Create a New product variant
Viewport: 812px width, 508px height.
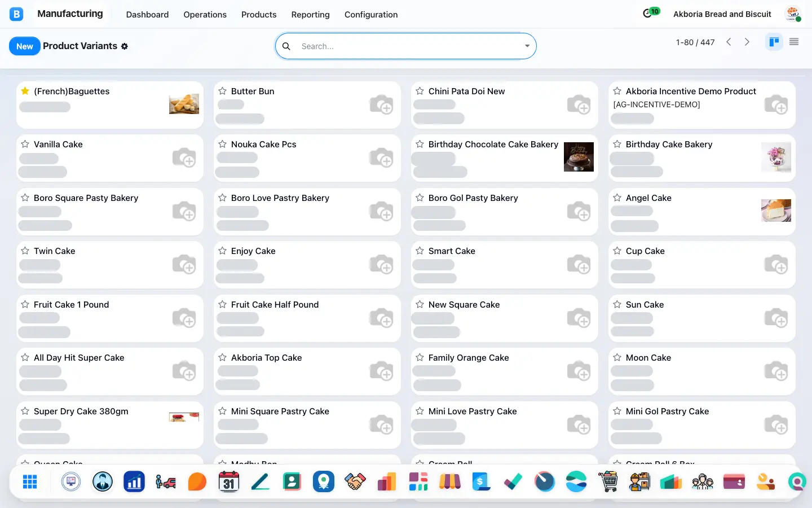pyautogui.click(x=25, y=46)
